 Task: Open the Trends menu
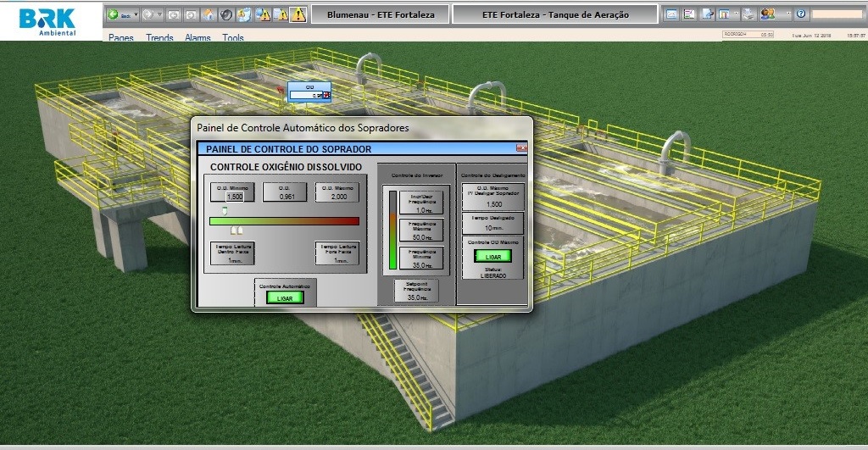click(x=159, y=38)
